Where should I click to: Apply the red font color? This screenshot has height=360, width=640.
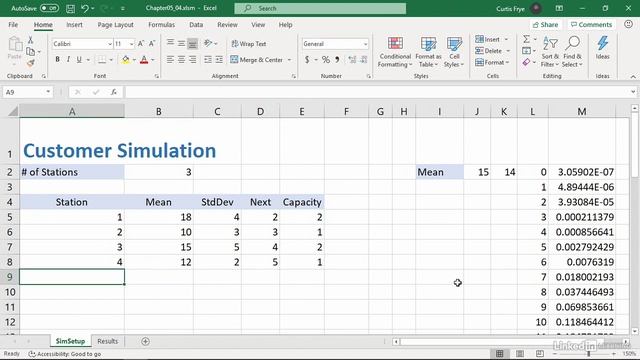coord(144,60)
